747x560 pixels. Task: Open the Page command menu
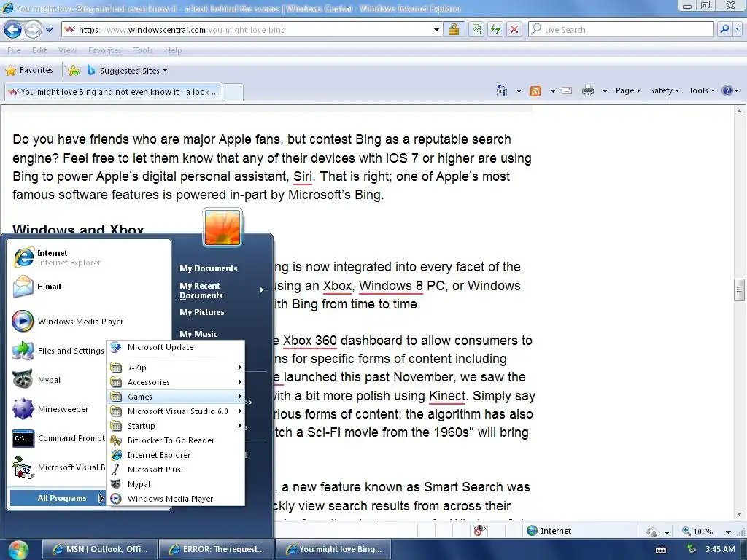pyautogui.click(x=627, y=90)
